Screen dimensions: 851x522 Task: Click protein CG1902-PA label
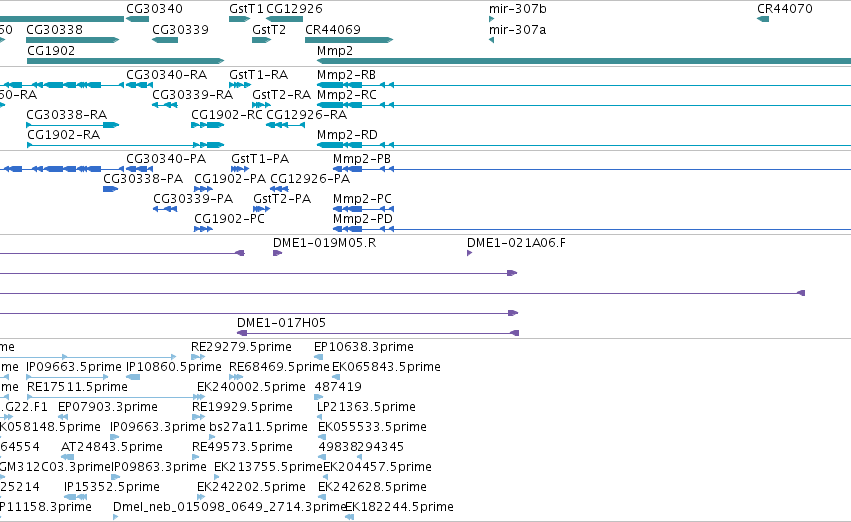230,179
